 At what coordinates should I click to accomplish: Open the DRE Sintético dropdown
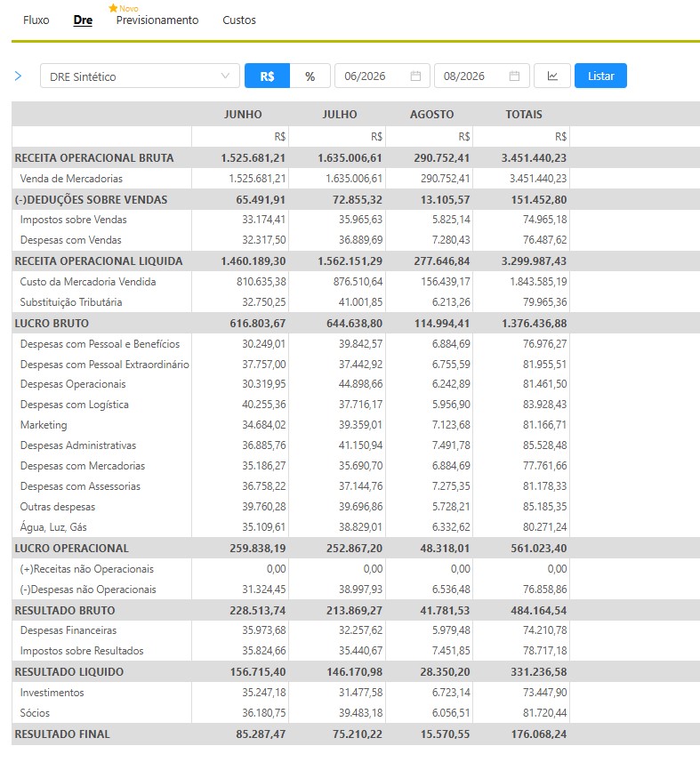pyautogui.click(x=140, y=76)
